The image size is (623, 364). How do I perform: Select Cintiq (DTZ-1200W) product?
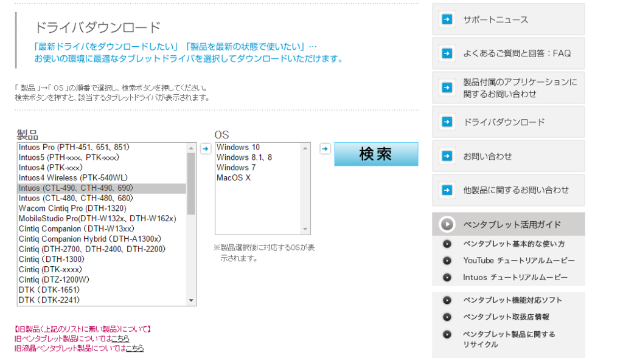[x=102, y=280]
